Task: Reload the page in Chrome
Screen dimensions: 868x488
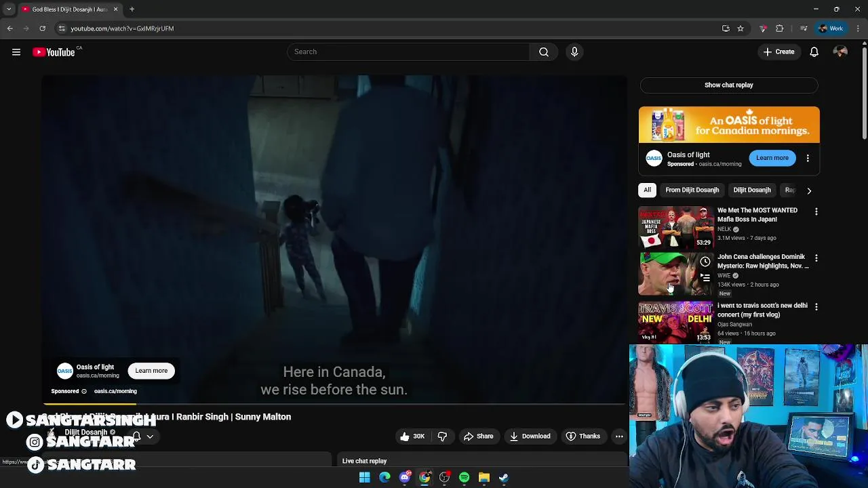Action: click(42, 28)
